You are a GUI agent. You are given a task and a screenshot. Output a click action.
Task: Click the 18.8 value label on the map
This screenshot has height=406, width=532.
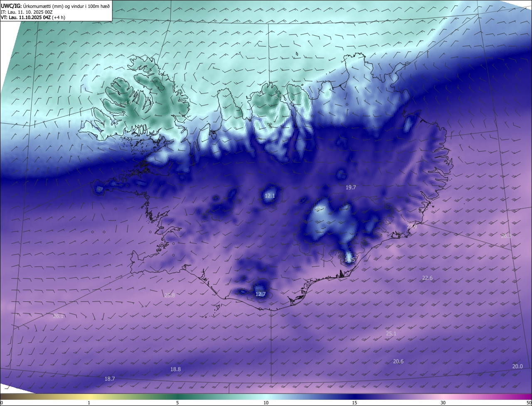pos(175,369)
